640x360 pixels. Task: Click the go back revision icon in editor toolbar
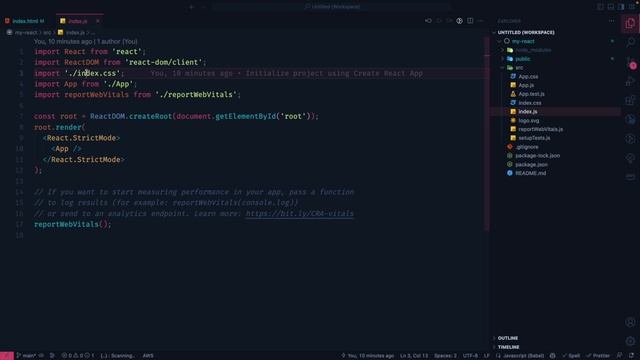[x=428, y=21]
